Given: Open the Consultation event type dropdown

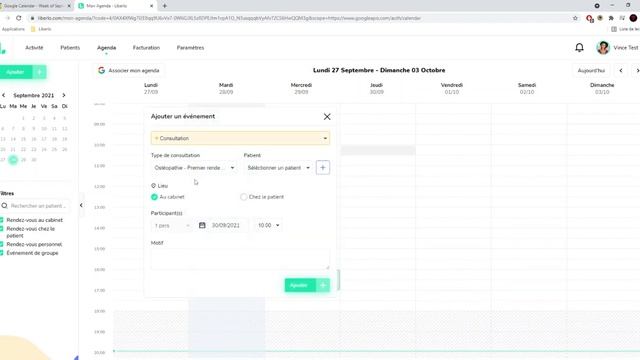Looking at the screenshot, I should (240, 138).
